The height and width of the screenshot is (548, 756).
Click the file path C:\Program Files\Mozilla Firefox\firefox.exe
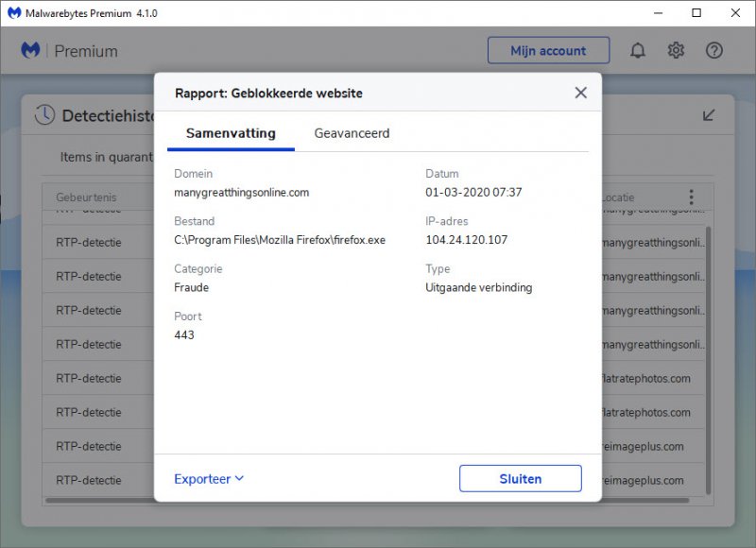pos(280,240)
